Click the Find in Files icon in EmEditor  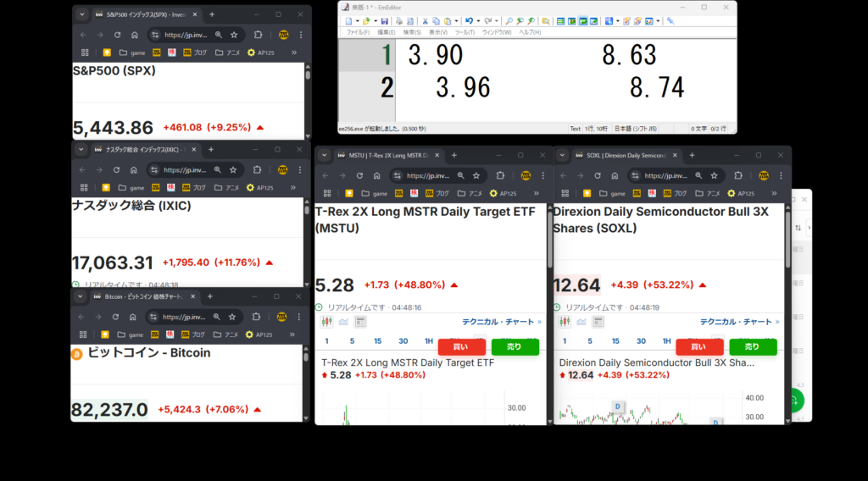click(x=546, y=21)
